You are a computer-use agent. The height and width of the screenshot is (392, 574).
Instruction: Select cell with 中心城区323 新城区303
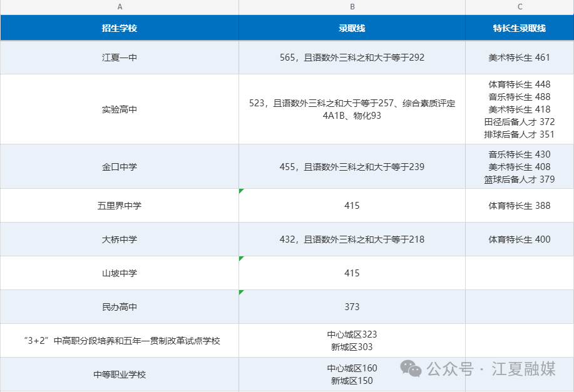352,341
